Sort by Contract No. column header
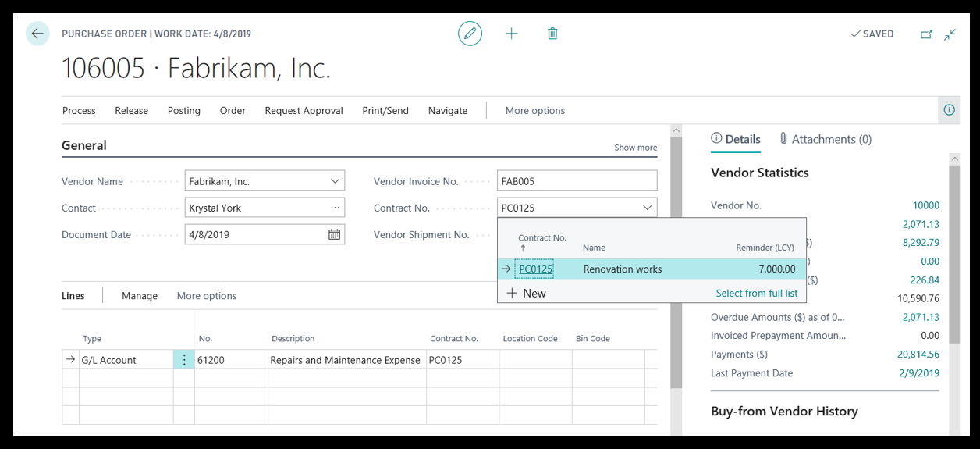Viewport: 980px width, 449px height. pos(542,242)
